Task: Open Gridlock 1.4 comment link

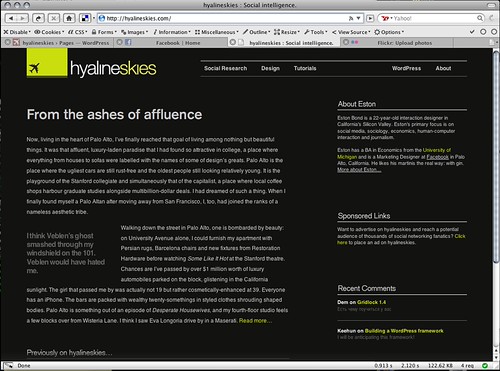Action: coord(371,302)
